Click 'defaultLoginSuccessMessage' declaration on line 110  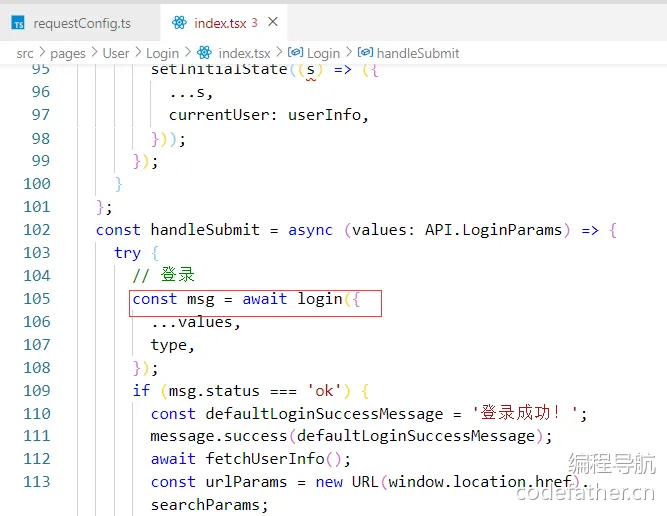pyautogui.click(x=324, y=414)
